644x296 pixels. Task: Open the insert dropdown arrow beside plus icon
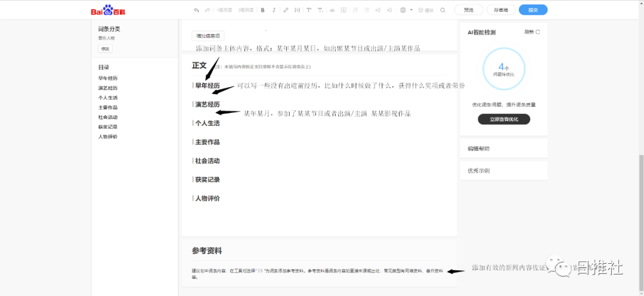coord(411,10)
